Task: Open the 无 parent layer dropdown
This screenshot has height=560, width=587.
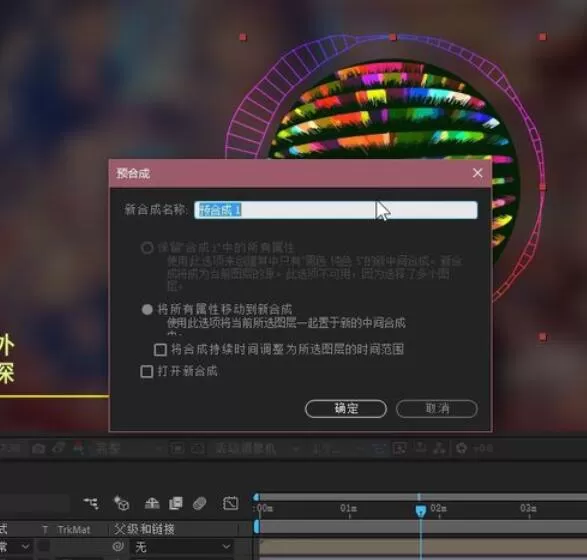Action: point(182,547)
